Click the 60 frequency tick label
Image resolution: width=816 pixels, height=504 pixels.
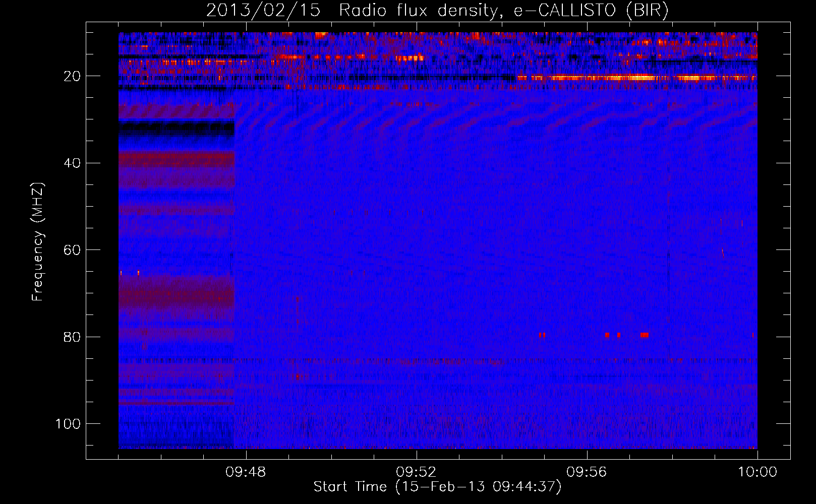click(x=73, y=250)
